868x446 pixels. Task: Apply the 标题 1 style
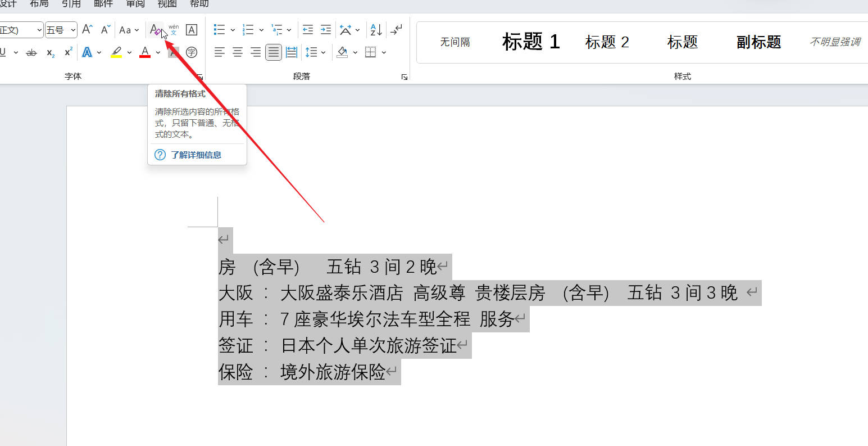click(x=531, y=42)
